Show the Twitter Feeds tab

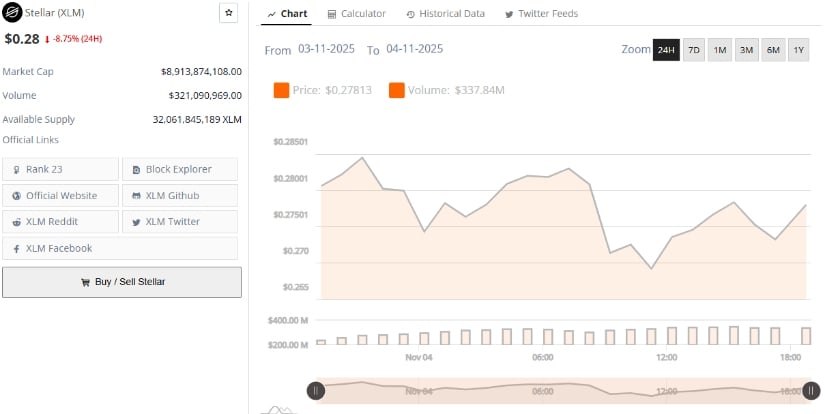pos(541,14)
